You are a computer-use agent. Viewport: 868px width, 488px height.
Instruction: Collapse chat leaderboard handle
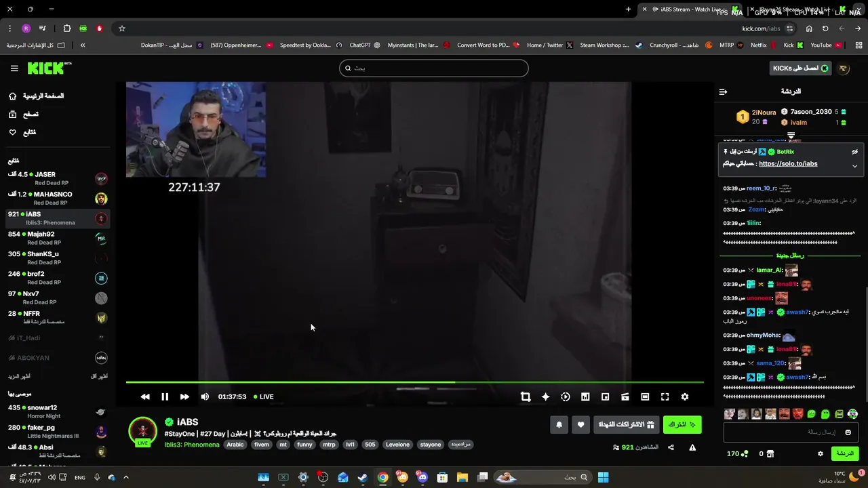tap(791, 136)
